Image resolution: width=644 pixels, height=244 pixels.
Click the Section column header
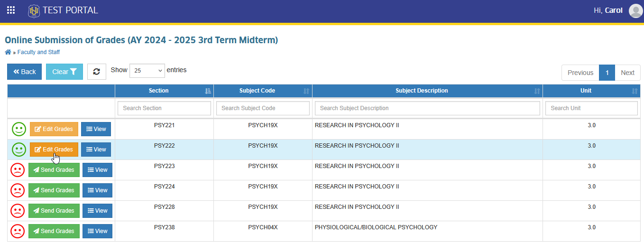164,91
